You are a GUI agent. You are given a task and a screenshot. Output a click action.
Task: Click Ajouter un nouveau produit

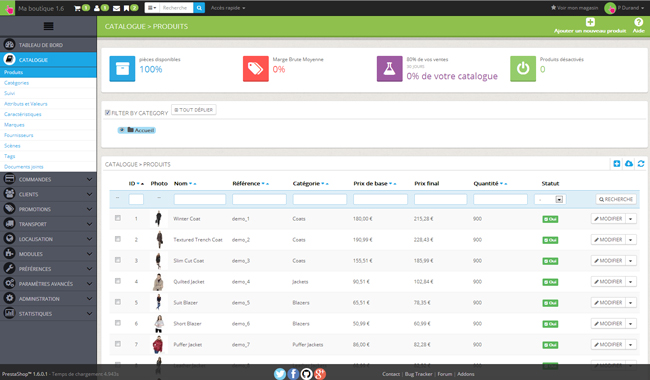(590, 26)
